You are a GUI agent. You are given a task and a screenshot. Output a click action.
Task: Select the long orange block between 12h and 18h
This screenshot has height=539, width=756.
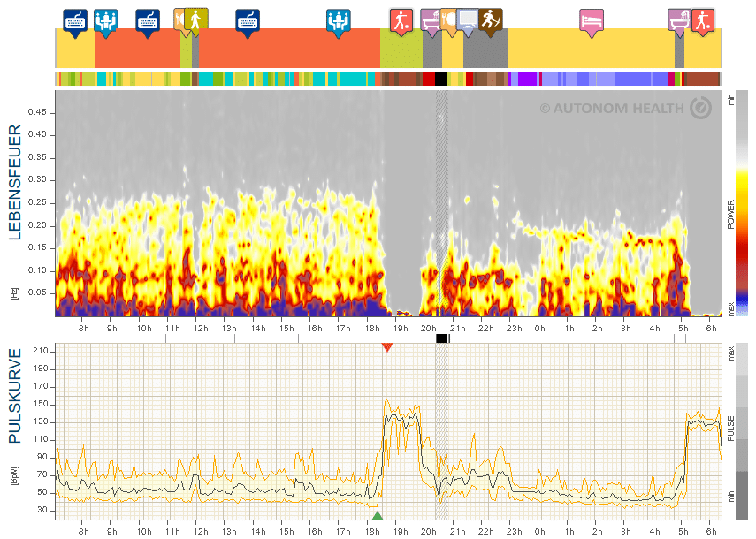[289, 49]
